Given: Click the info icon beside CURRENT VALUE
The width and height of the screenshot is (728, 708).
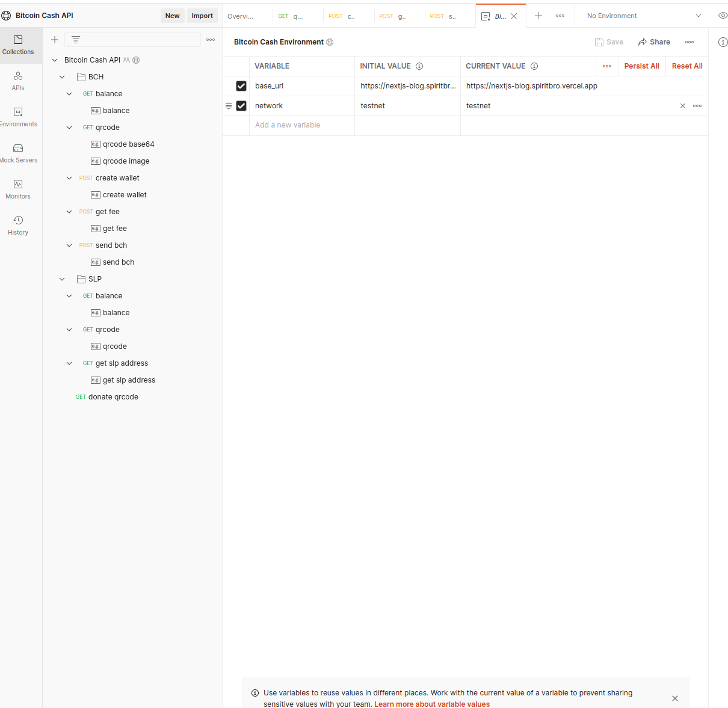Looking at the screenshot, I should [534, 66].
